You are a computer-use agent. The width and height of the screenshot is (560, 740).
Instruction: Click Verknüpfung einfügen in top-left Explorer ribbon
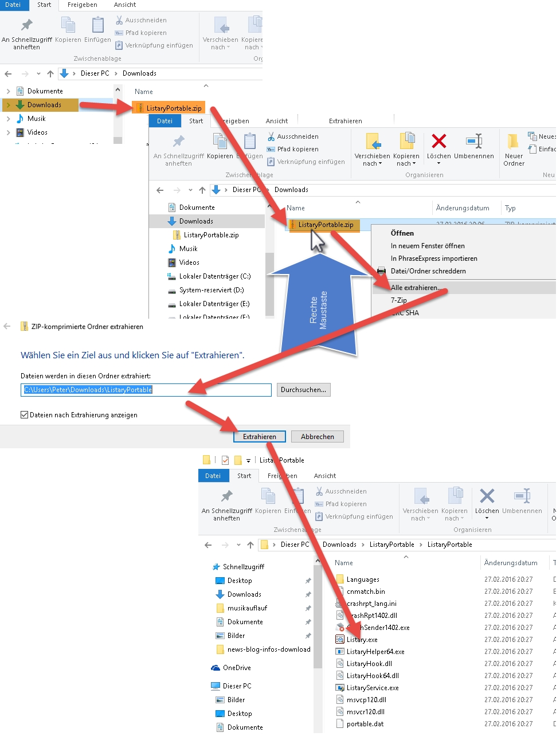click(x=154, y=45)
